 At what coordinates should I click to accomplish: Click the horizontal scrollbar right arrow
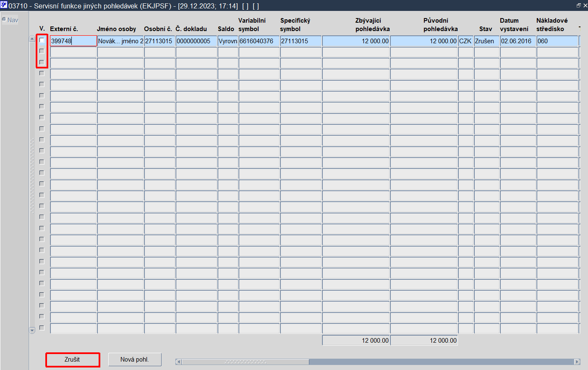tap(577, 362)
